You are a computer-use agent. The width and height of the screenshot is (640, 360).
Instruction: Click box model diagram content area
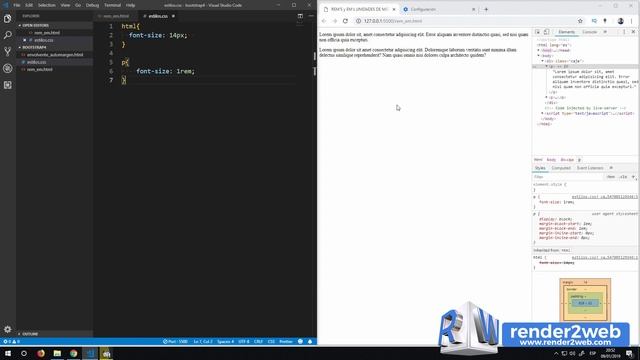(x=585, y=303)
